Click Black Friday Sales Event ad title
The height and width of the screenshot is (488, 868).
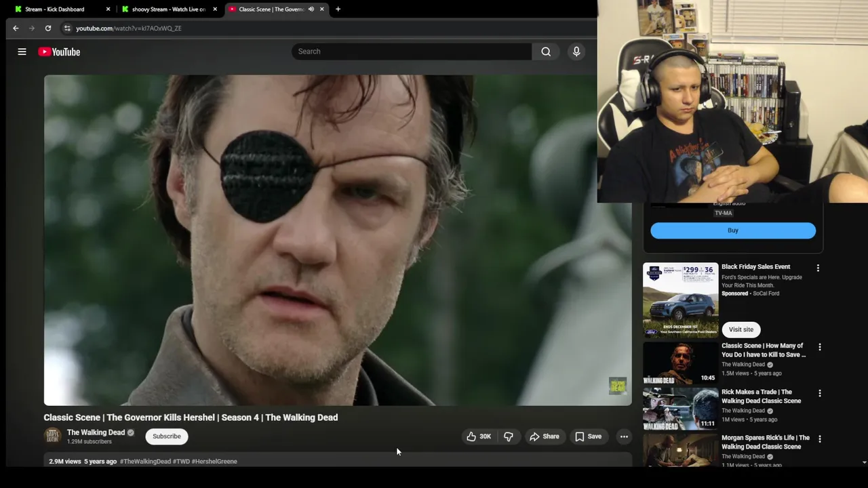coord(756,267)
